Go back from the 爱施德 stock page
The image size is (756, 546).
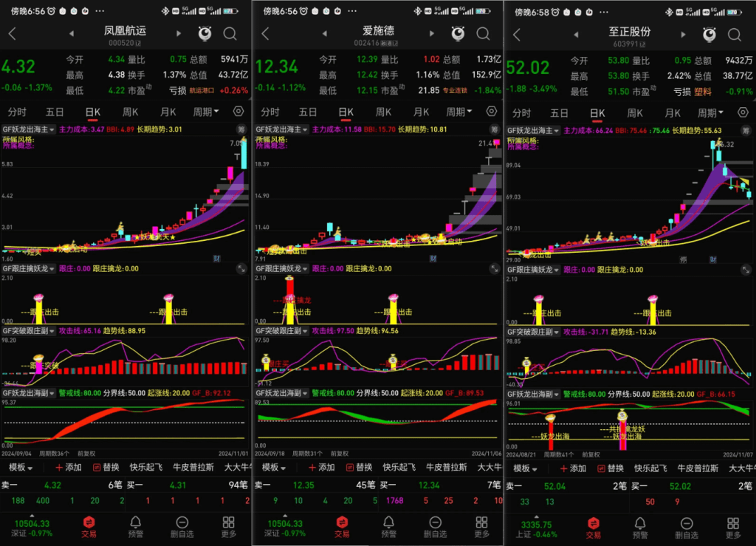point(266,34)
